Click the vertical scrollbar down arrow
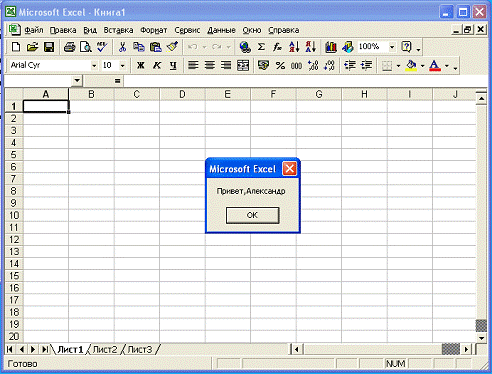492x374 pixels. (481, 338)
